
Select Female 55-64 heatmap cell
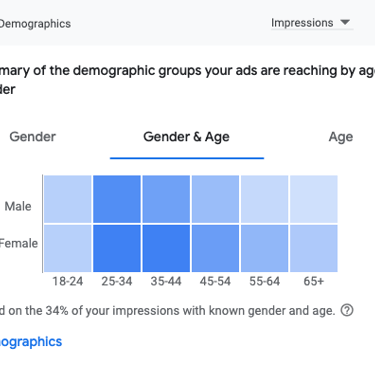point(264,248)
